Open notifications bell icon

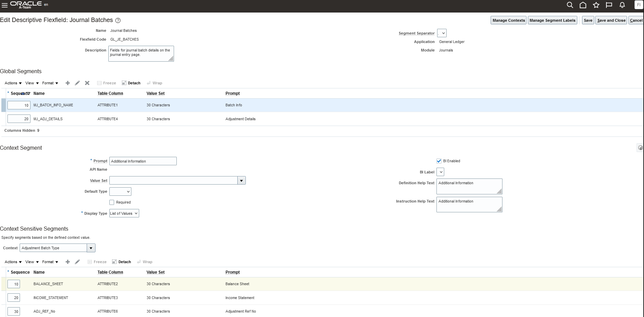622,5
